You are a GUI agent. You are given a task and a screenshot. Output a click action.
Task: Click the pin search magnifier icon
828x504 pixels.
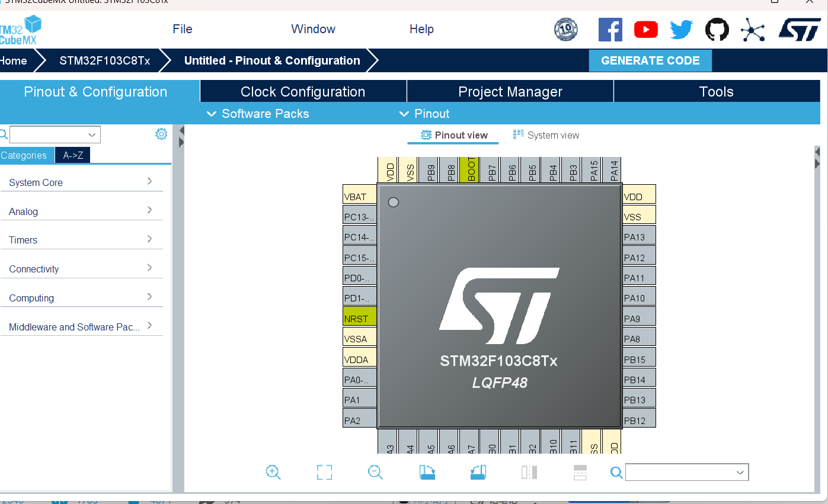(616, 472)
